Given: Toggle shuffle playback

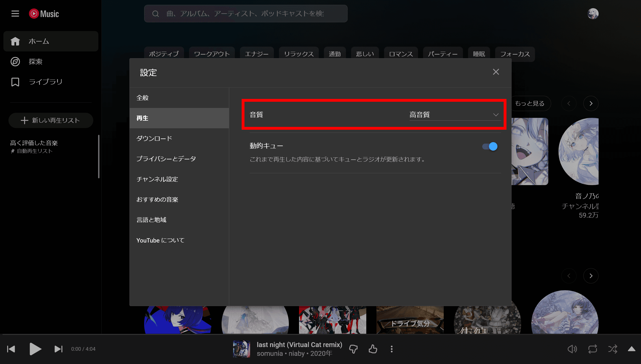Looking at the screenshot, I should [613, 349].
